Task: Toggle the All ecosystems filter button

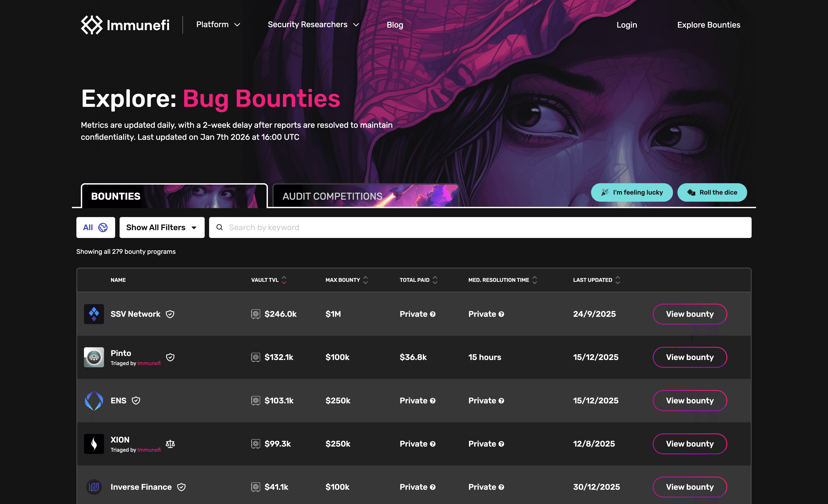Action: point(96,228)
